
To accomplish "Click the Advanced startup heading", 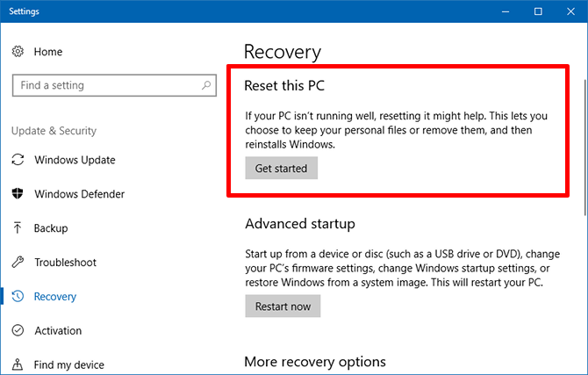I will pos(300,224).
